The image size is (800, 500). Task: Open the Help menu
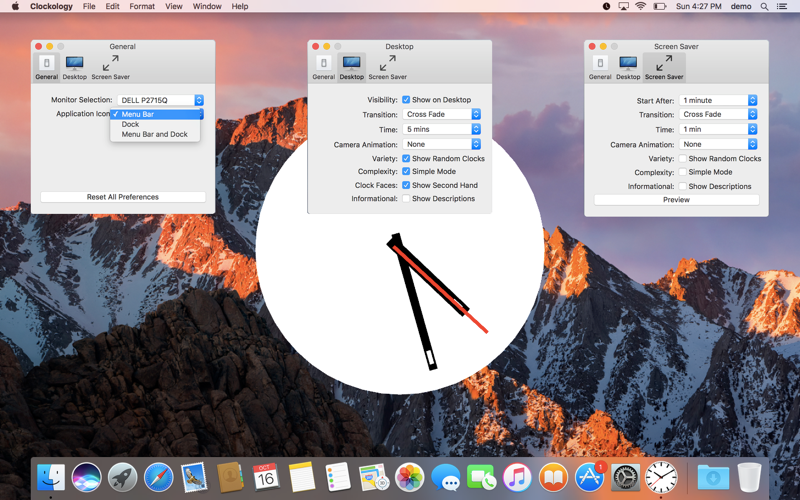pos(239,6)
